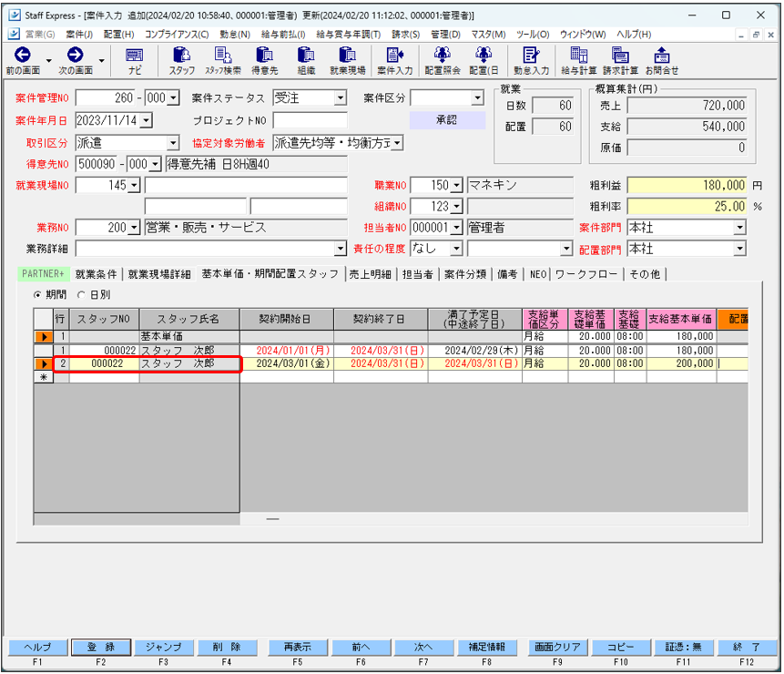784x674 pixels.
Task: Switch to the 売上明細 tab
Action: pos(370,274)
